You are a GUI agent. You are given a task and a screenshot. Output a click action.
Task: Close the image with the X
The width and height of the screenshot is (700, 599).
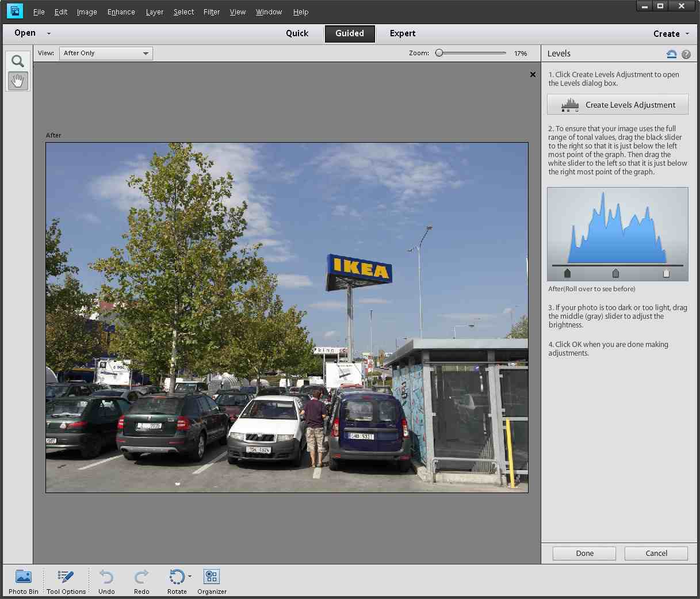533,74
